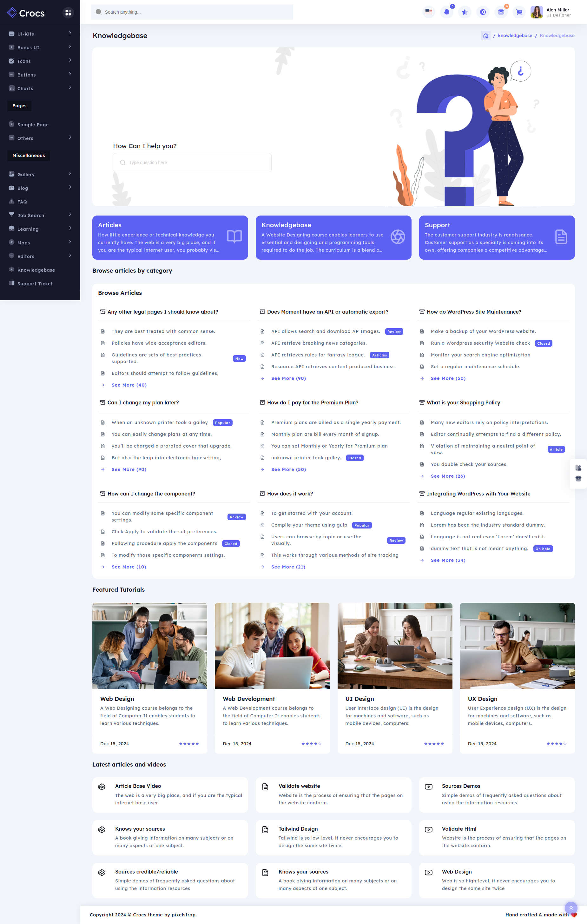This screenshot has width=587, height=924.
Task: Click the scroll-to-top arrow button
Action: coord(571,907)
